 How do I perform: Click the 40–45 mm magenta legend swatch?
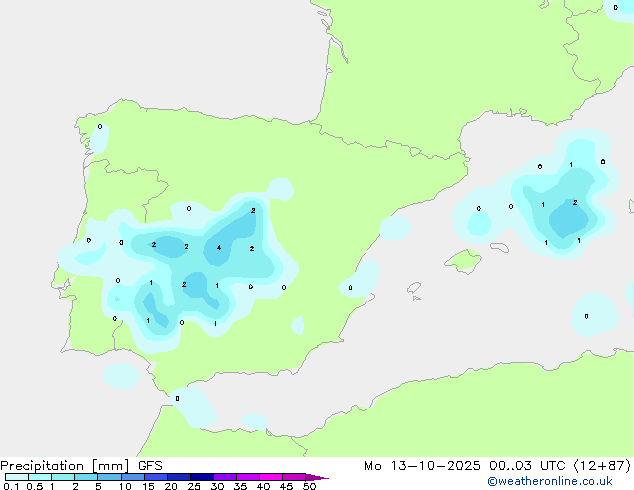click(271, 477)
